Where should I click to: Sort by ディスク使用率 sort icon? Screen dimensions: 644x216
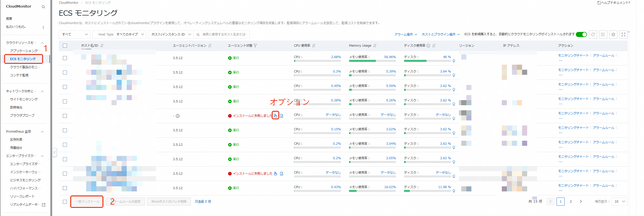[434, 46]
